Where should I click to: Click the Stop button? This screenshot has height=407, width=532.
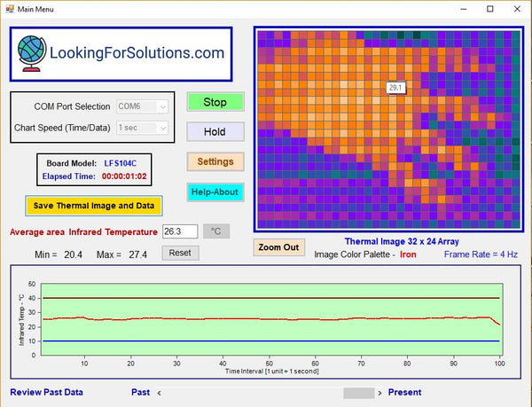[215, 102]
